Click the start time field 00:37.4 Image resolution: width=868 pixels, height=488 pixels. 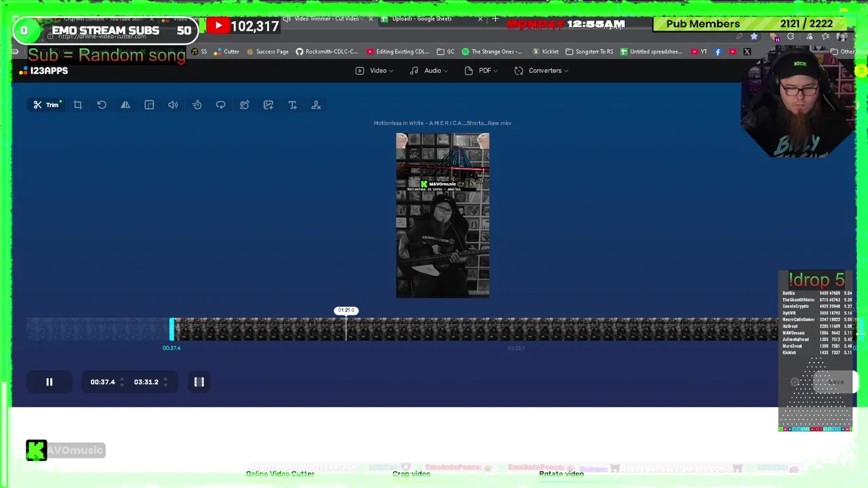click(x=103, y=382)
